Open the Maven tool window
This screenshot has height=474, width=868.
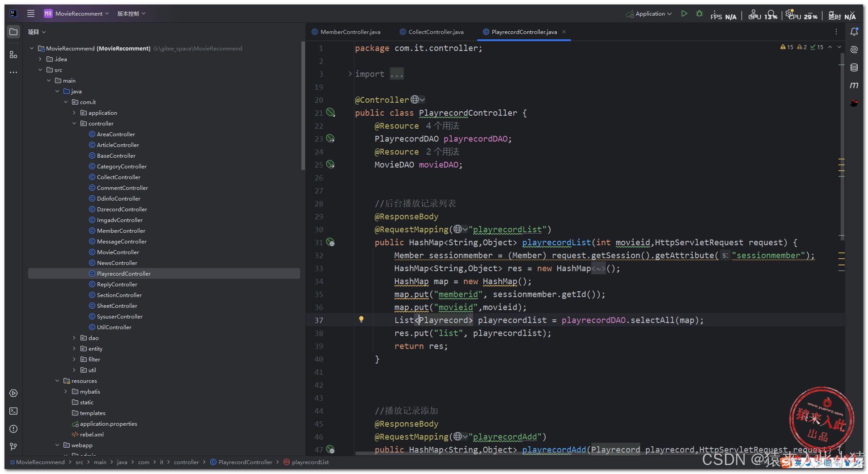point(854,85)
